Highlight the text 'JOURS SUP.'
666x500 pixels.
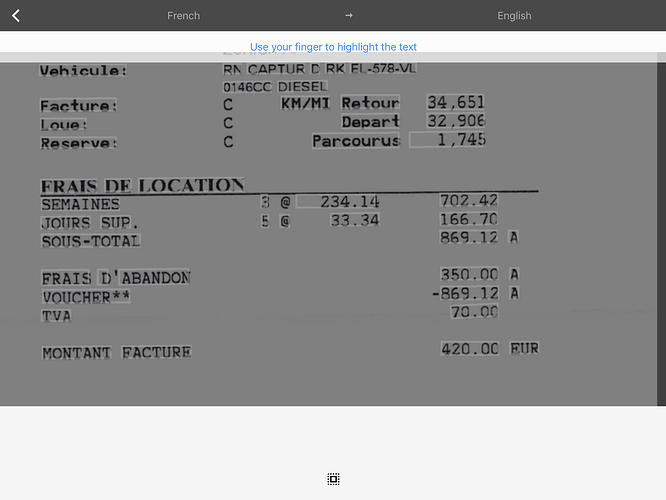click(x=90, y=223)
